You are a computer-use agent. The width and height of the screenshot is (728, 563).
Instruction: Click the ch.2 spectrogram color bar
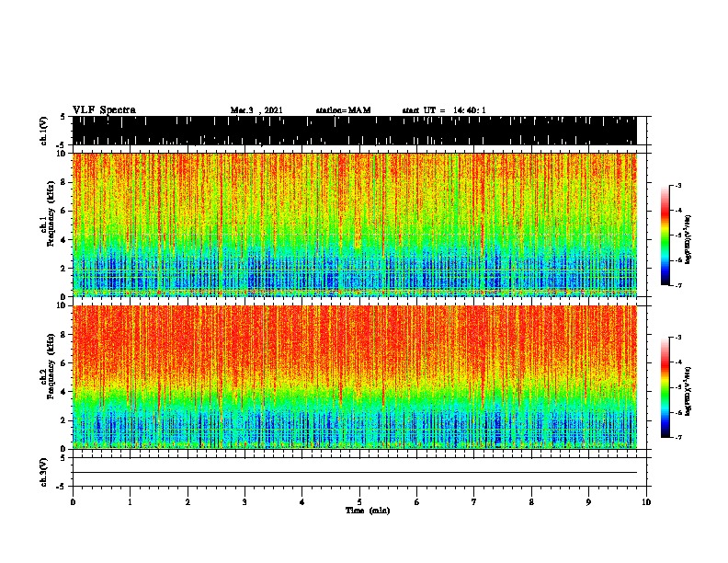[x=665, y=387]
